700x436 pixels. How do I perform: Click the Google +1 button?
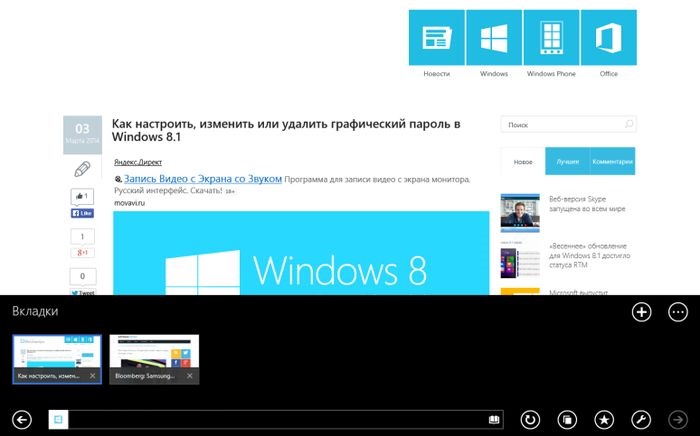pyautogui.click(x=83, y=253)
